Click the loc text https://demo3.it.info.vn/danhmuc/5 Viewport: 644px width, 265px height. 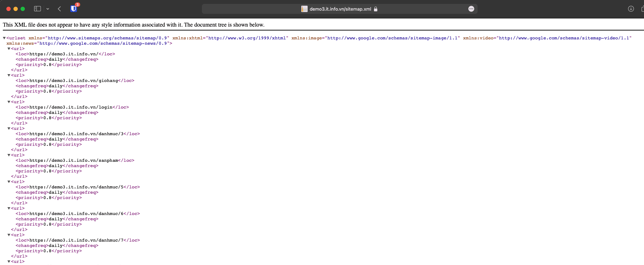(x=77, y=187)
